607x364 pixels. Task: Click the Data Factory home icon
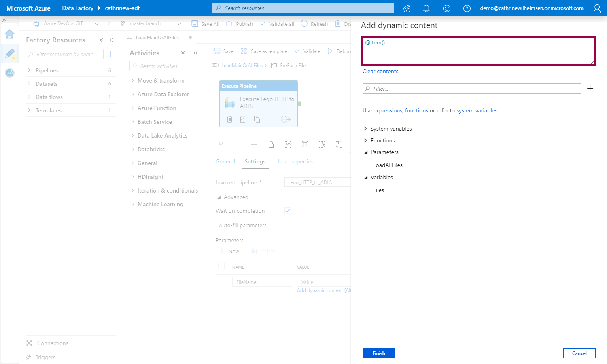10,34
